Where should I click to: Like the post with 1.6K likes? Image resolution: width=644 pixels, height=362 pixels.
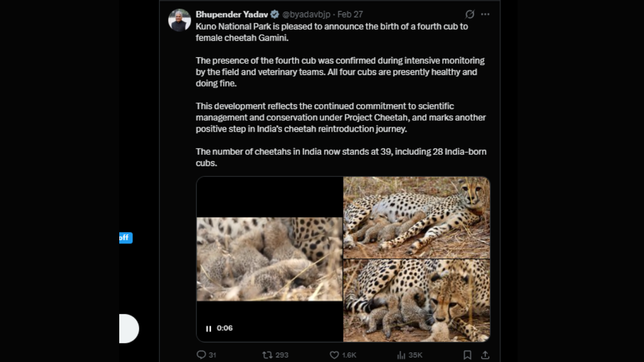(334, 355)
